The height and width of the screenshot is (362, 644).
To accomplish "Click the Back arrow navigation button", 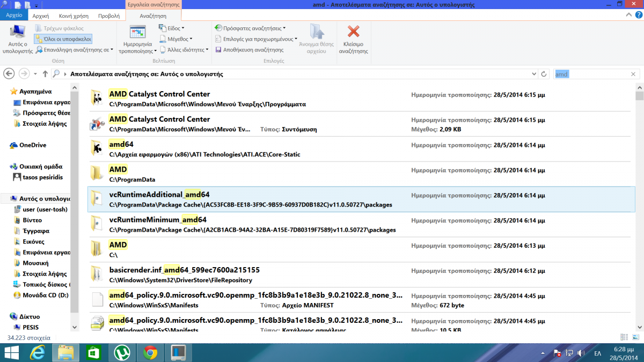I will coord(9,74).
